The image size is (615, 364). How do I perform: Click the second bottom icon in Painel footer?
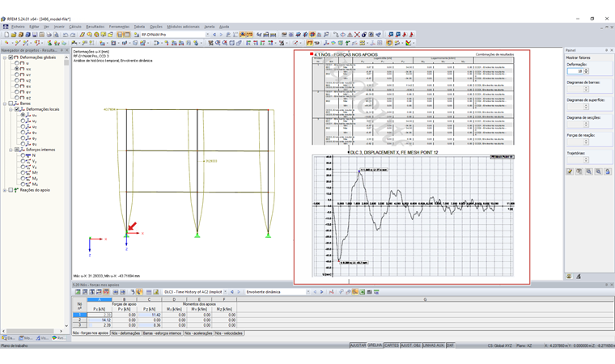(579, 277)
